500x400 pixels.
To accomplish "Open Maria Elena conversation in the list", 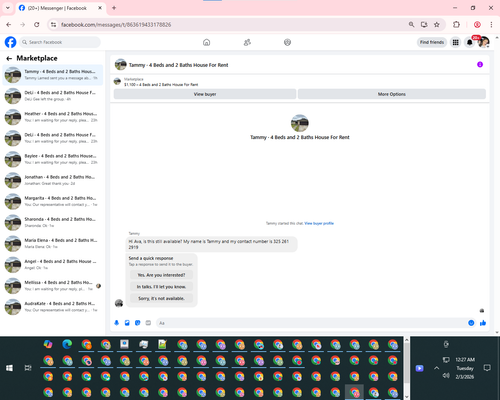I will (53, 243).
